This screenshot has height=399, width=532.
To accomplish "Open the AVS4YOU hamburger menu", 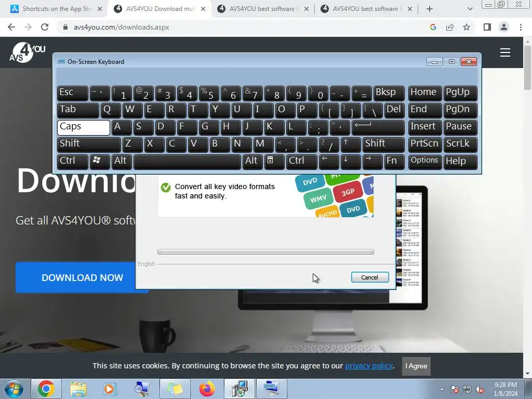I will coord(505,52).
